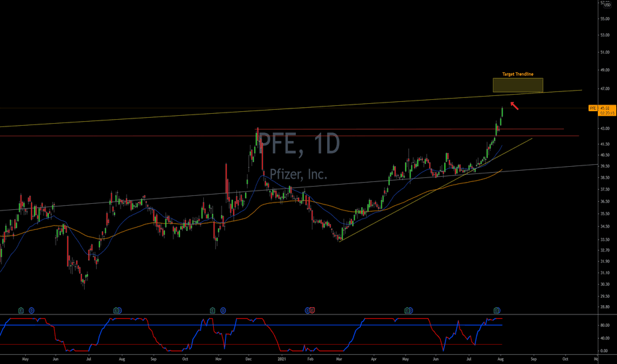Open the USD currency selector on price axis

[x=607, y=5]
